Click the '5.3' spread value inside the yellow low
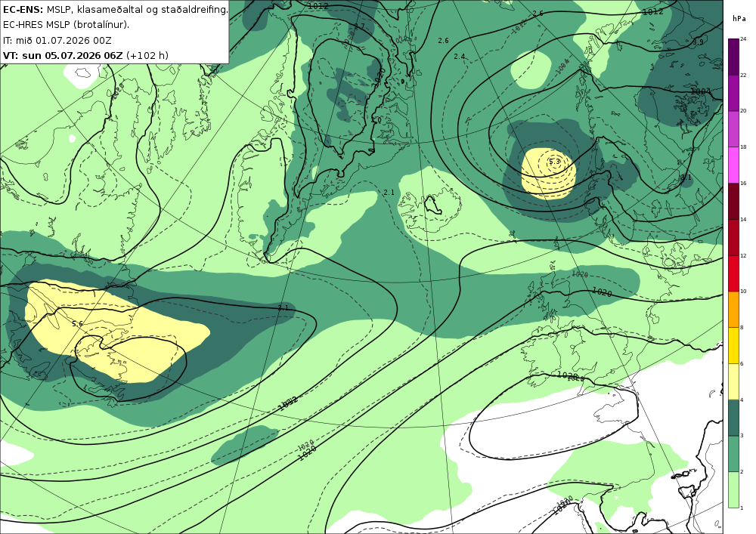Viewport: 756px width, 534px height. pyautogui.click(x=554, y=162)
